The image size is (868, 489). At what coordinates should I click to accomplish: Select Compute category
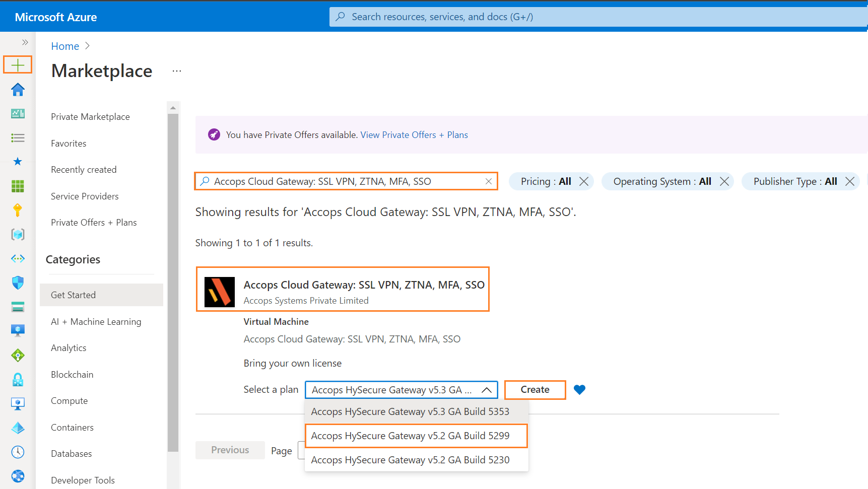[x=69, y=401]
